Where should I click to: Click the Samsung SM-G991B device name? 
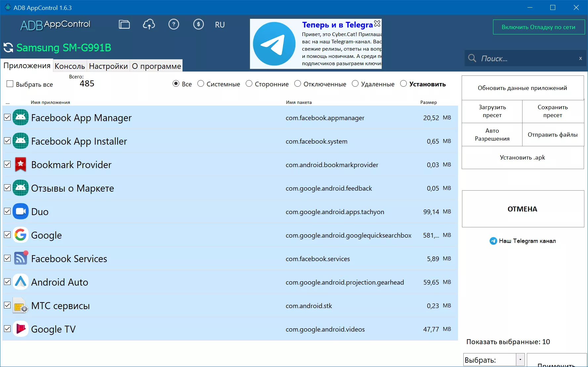click(x=64, y=48)
